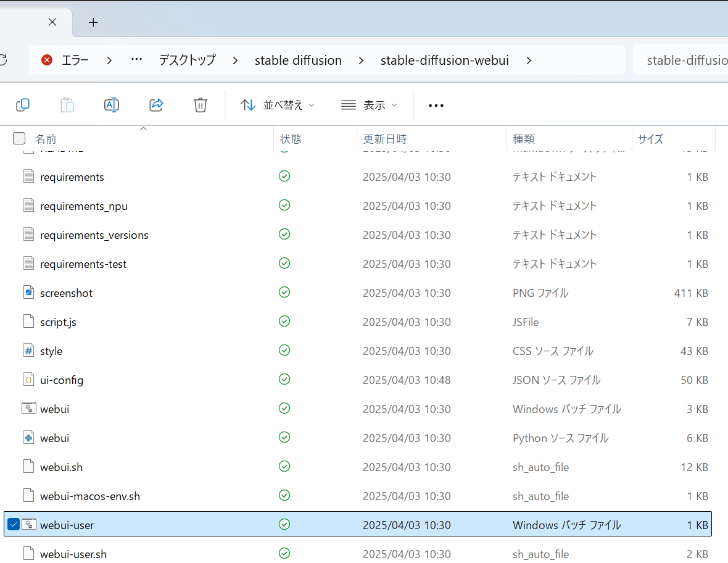This screenshot has height=563, width=728.
Task: Click the Python ソース ファイル type cell
Action: coord(560,438)
